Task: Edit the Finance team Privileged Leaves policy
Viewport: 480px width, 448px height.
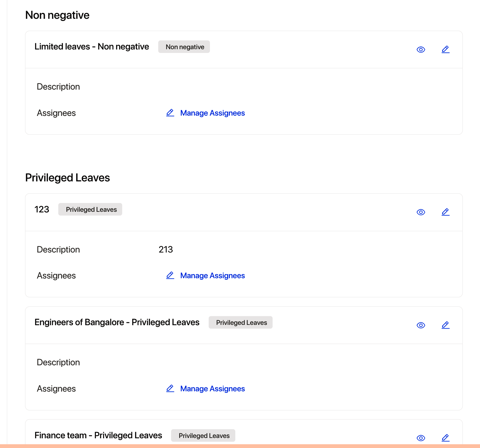Action: pos(446,438)
